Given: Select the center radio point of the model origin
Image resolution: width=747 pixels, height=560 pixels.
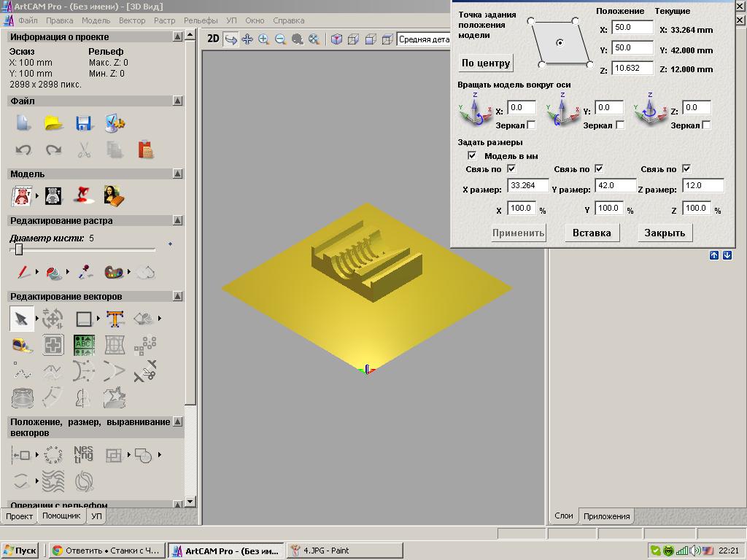Looking at the screenshot, I should 560,42.
